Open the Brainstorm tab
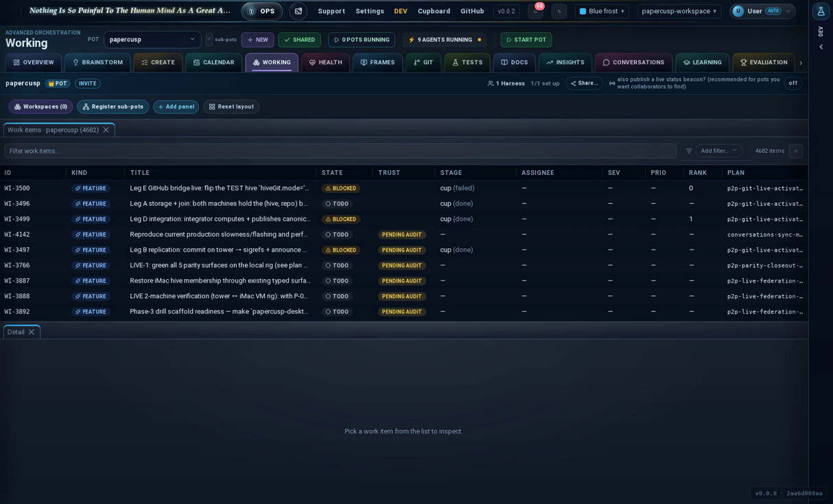Screen dimensions: 833x504 click(x=97, y=62)
